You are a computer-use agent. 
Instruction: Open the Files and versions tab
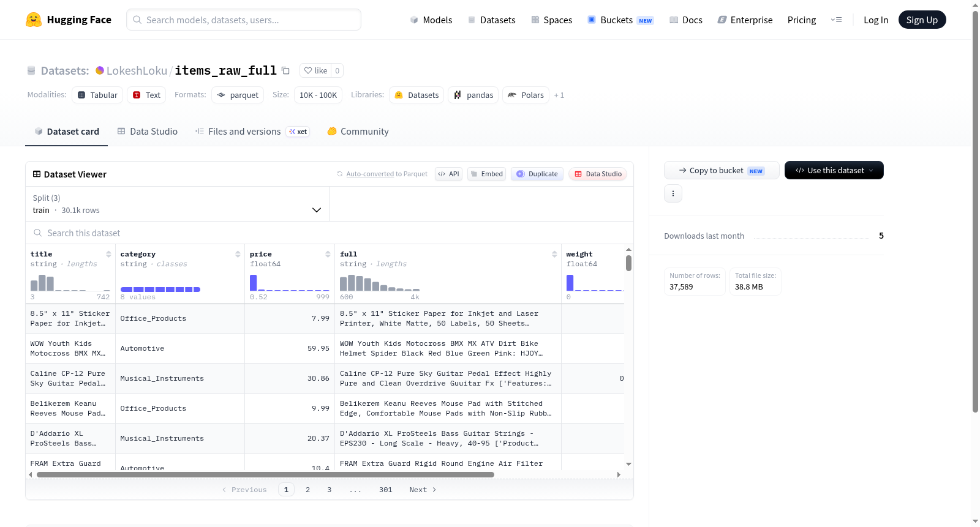(252, 132)
